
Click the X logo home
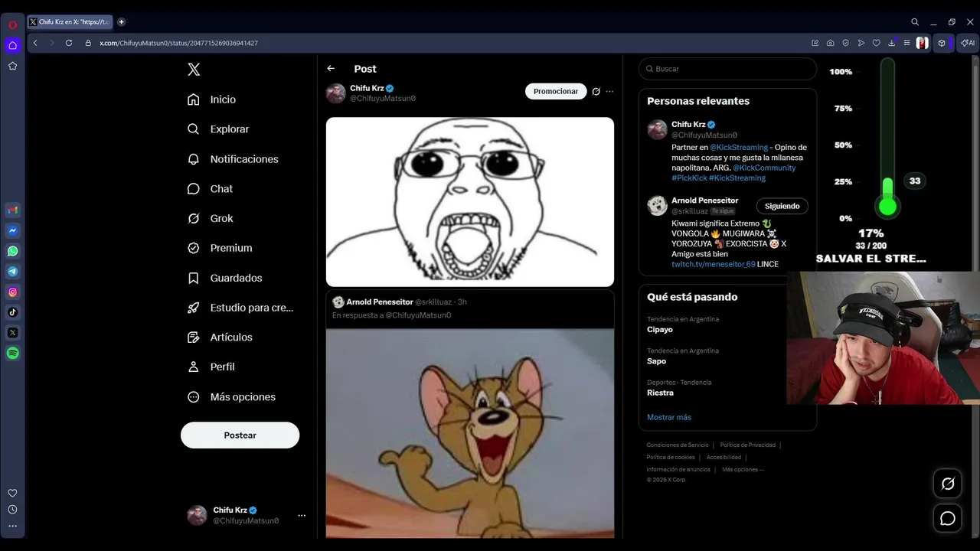click(x=194, y=70)
